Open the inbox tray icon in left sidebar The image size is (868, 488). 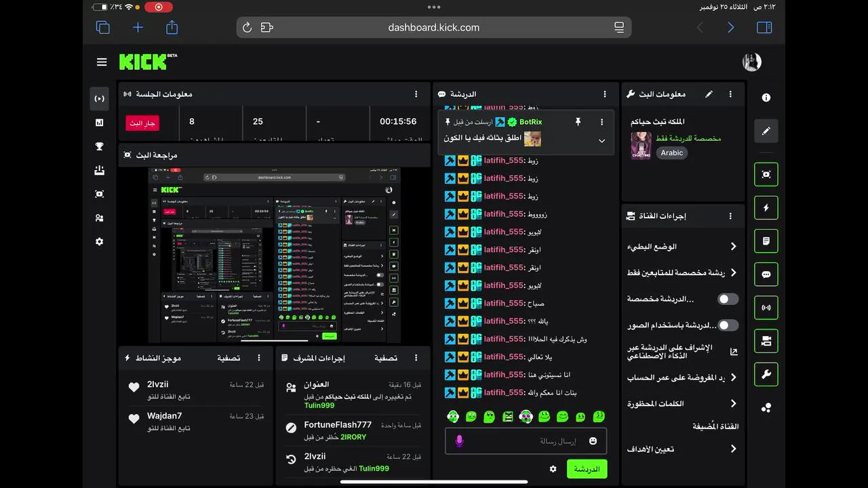point(100,170)
